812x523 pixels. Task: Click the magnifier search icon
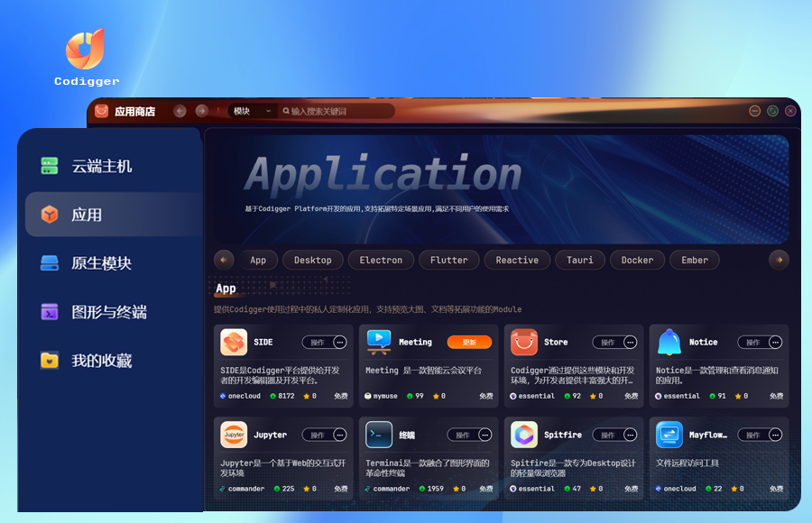click(x=286, y=111)
